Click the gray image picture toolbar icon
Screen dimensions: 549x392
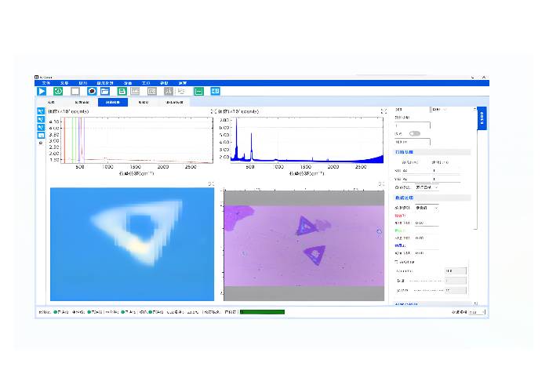click(151, 92)
